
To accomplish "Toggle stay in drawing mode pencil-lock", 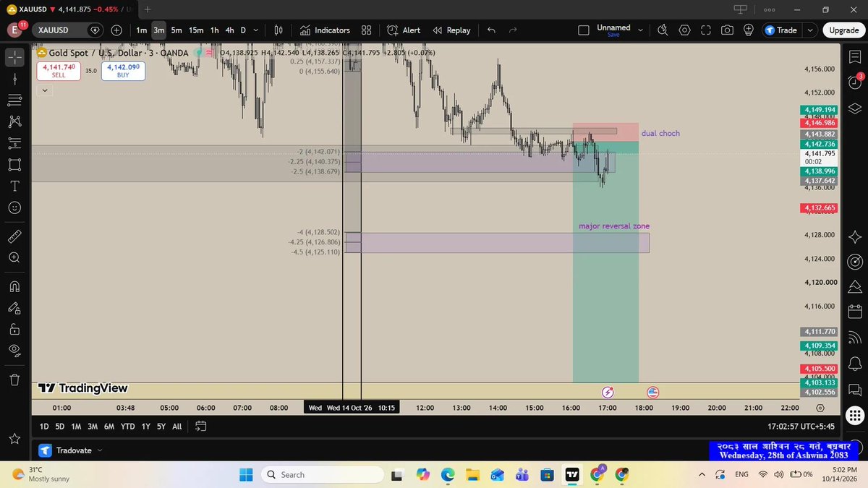I will 15,308.
